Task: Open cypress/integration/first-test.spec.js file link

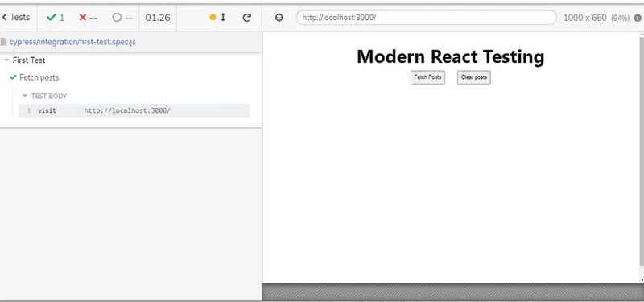Action: coord(72,42)
